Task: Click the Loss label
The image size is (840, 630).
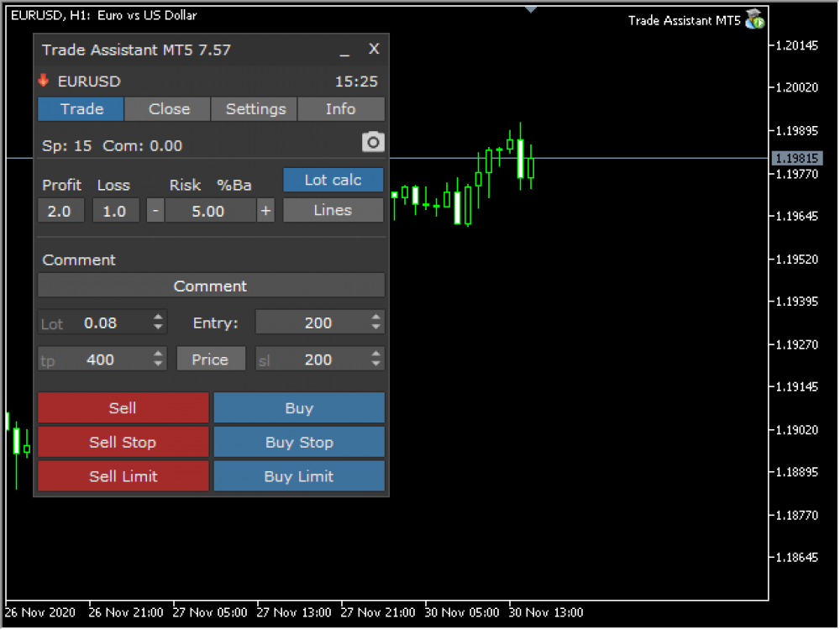Action: point(113,186)
